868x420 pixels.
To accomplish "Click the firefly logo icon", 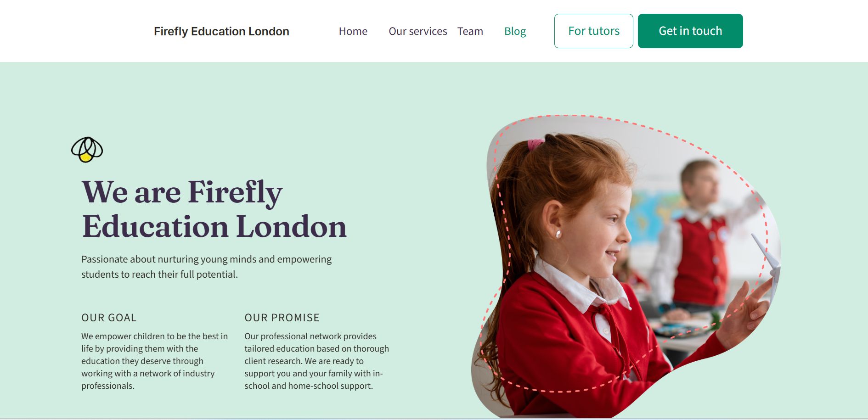I will pos(87,150).
